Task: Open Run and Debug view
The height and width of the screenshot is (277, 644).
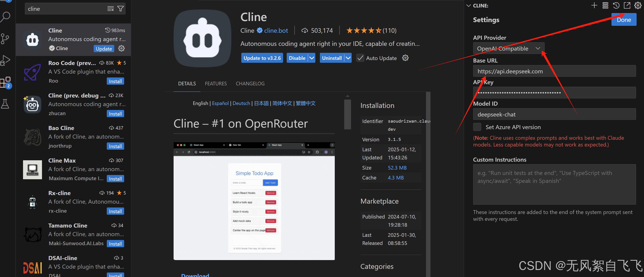Action: pyautogui.click(x=5, y=60)
